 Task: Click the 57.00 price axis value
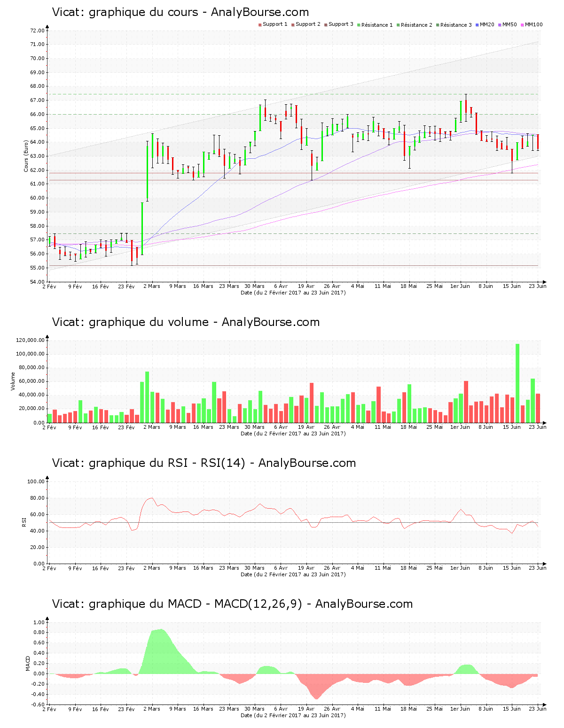(37, 240)
